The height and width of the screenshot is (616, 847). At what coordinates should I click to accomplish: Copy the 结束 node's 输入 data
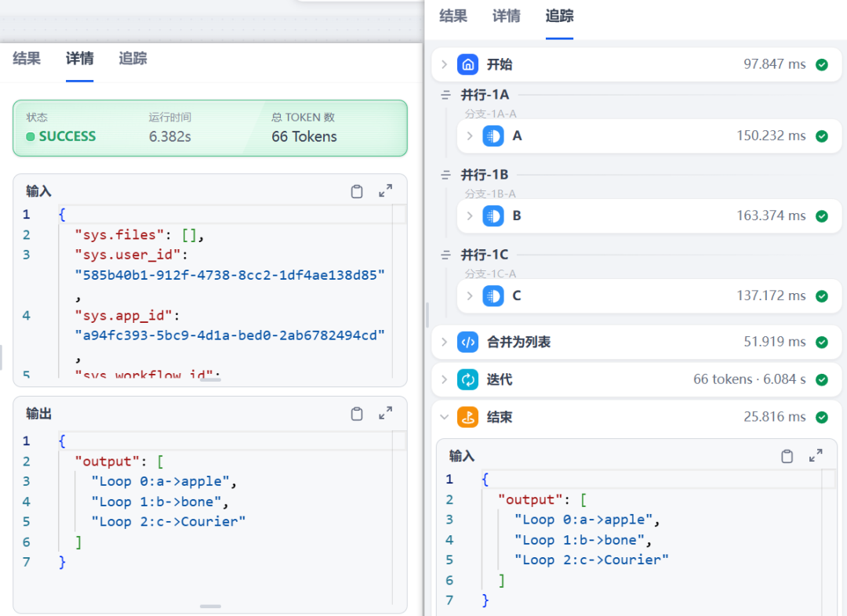point(787,456)
